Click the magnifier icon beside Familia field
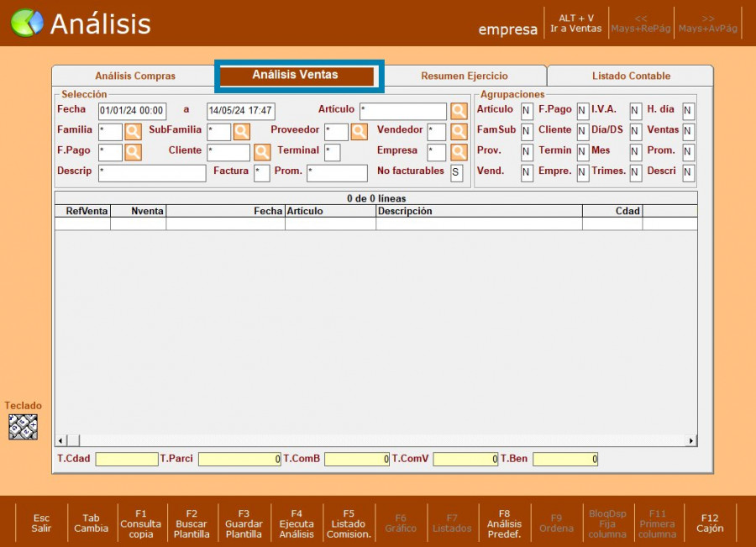The image size is (756, 547). tap(134, 132)
